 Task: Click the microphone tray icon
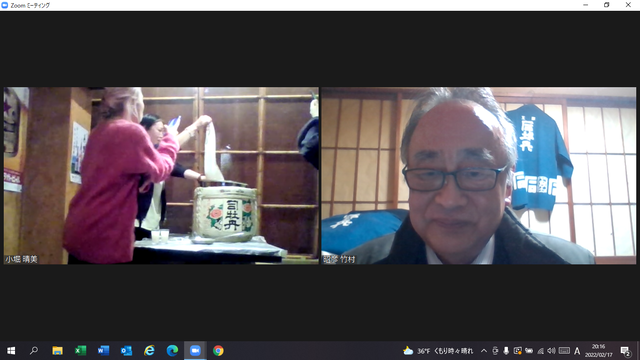click(x=506, y=351)
